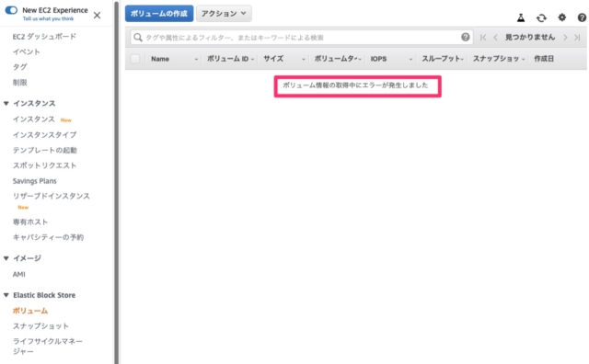The height and width of the screenshot is (364, 589).
Task: Open the 'Tell us what you think' link
Action: click(48, 18)
